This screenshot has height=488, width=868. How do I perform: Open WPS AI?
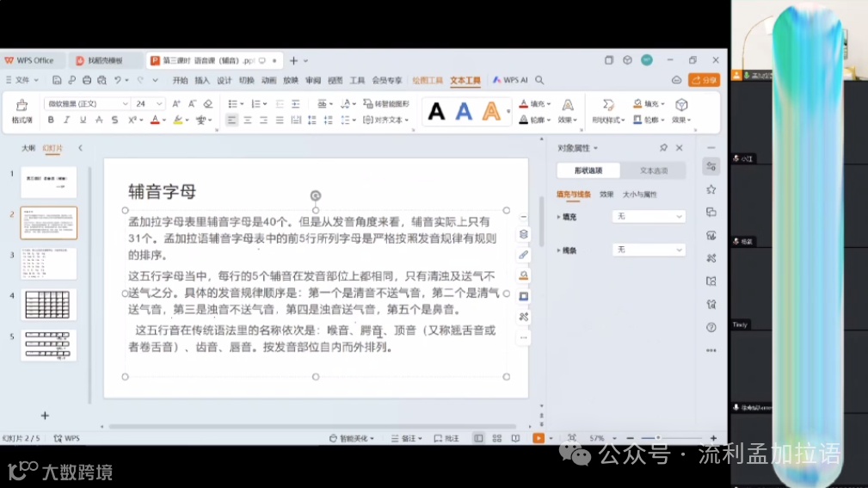click(510, 80)
